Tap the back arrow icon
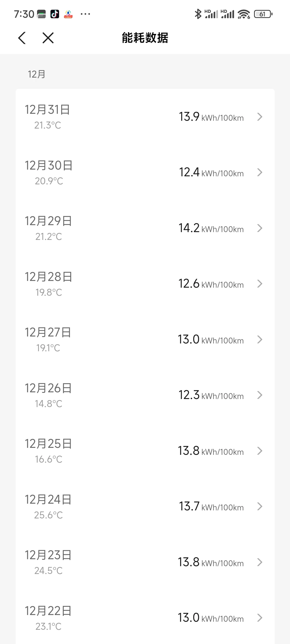This screenshot has width=290, height=644. (22, 38)
